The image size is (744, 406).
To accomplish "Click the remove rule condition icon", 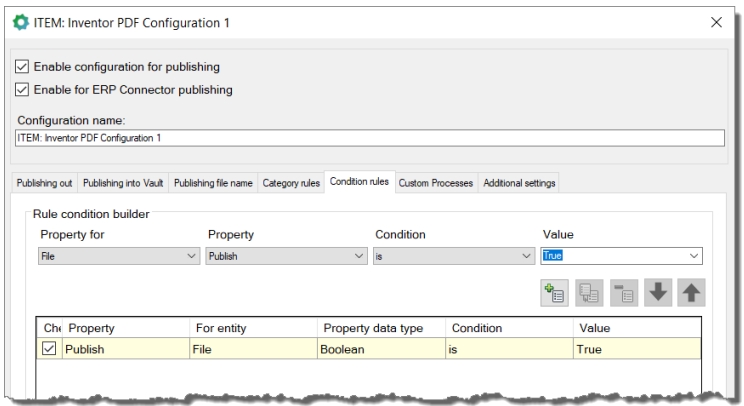I will coord(622,294).
